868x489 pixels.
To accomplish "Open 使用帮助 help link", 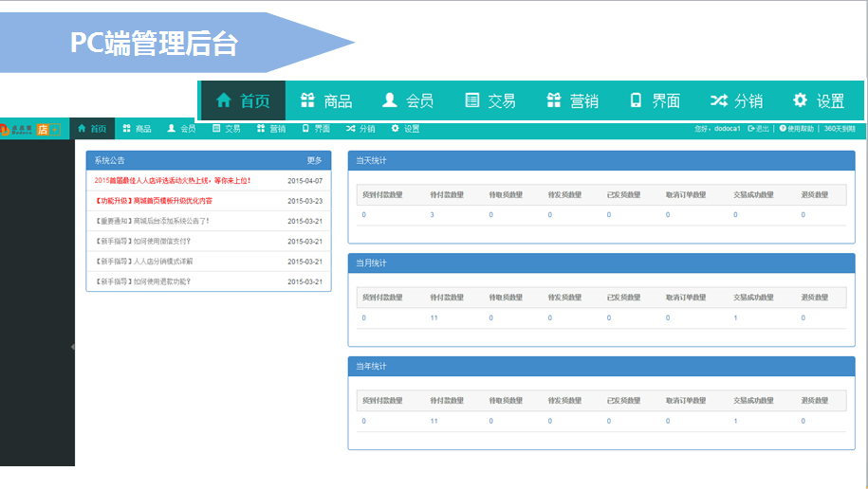I will [797, 128].
